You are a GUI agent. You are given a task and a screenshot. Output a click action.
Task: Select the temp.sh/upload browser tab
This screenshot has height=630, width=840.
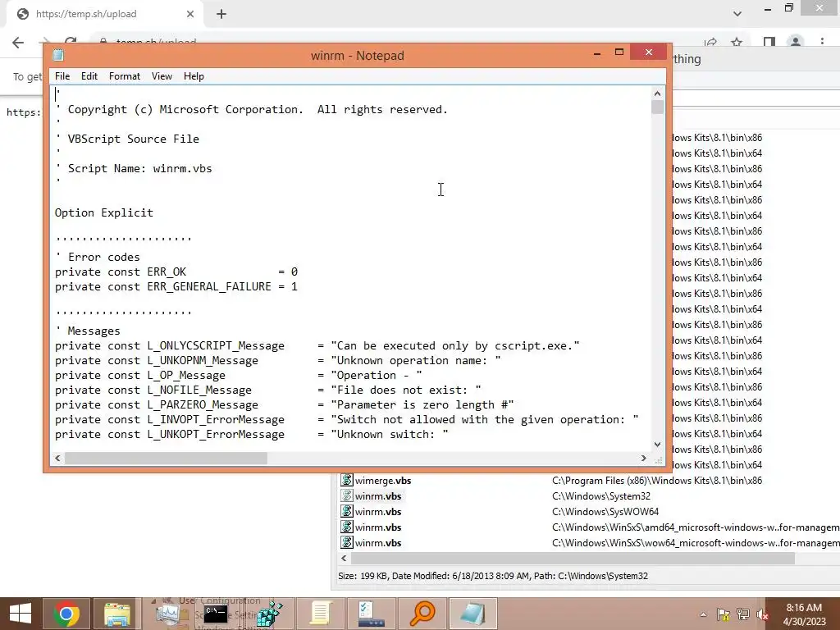(104, 14)
